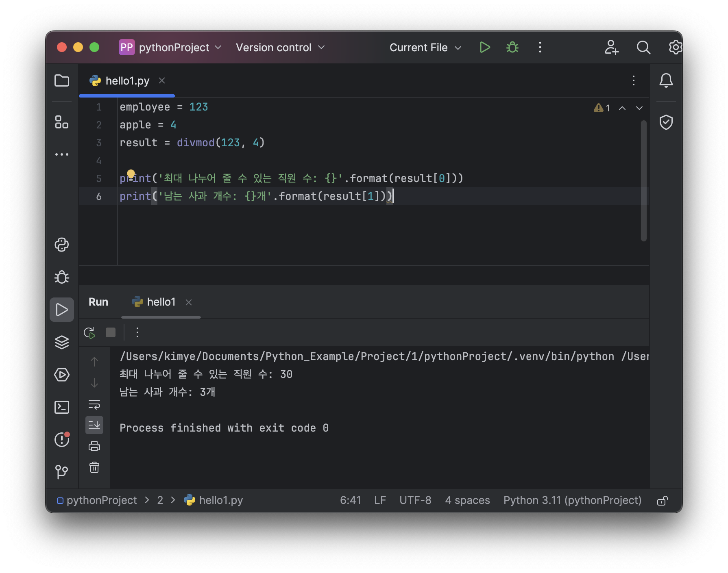Open the Structure tool window icon
This screenshot has width=728, height=573.
[62, 122]
